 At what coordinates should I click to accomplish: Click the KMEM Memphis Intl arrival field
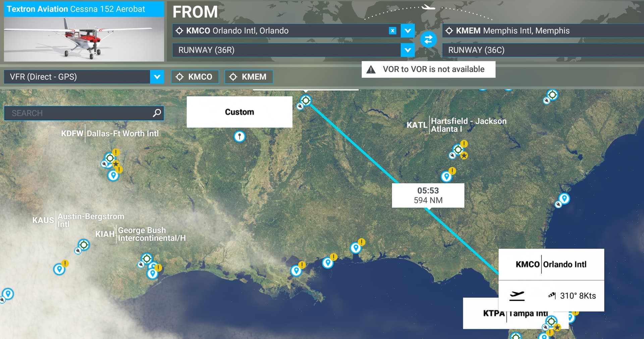click(x=543, y=31)
